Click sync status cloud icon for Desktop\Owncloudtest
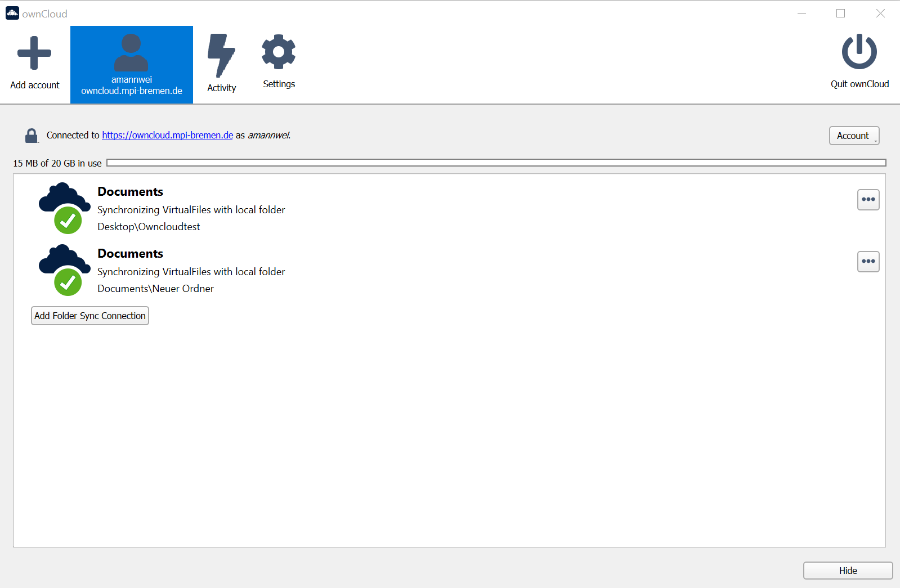This screenshot has height=588, width=900. (64, 208)
